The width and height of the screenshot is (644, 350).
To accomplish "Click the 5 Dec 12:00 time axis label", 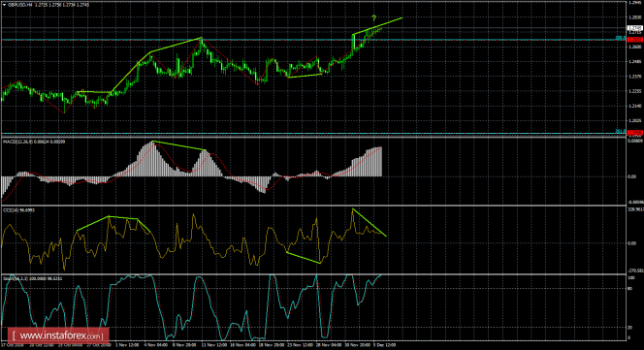I will click(384, 345).
